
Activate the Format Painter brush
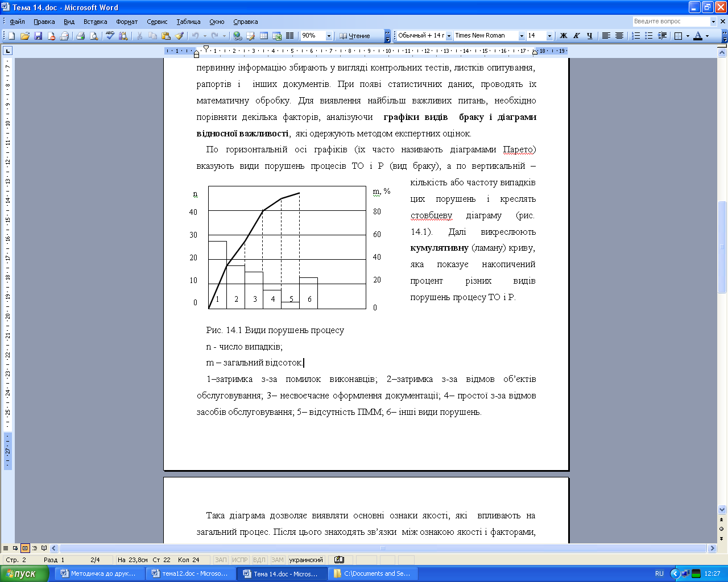point(179,36)
